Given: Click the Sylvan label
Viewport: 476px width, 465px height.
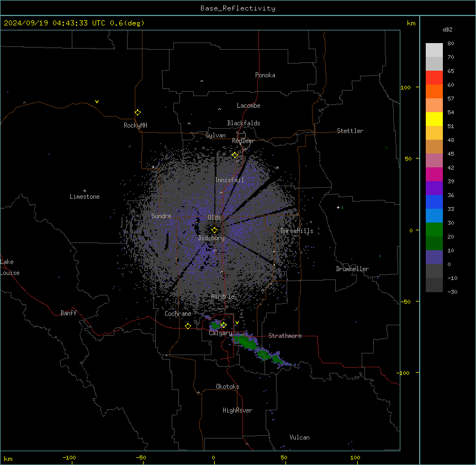Looking at the screenshot, I should pos(215,135).
